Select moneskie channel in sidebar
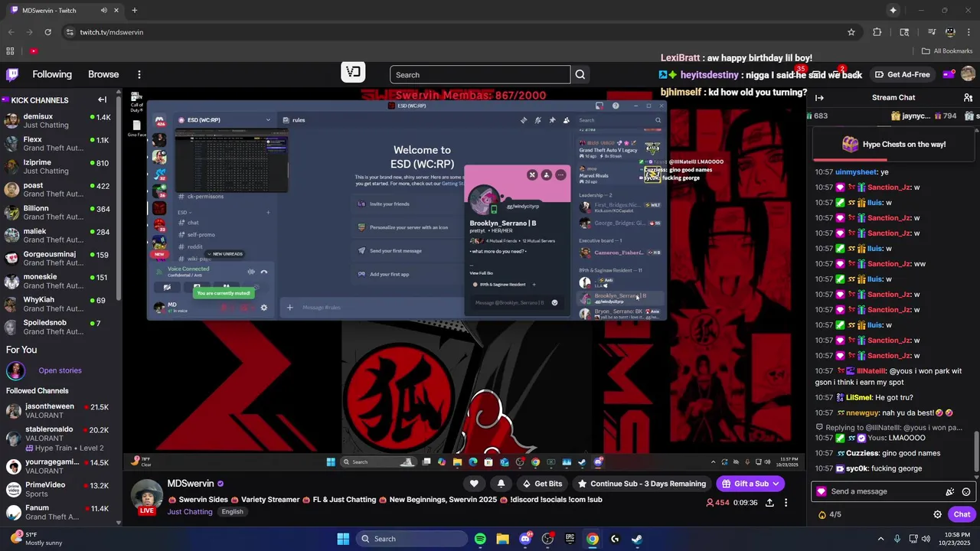Viewport: 980px width, 551px height. coord(58,282)
